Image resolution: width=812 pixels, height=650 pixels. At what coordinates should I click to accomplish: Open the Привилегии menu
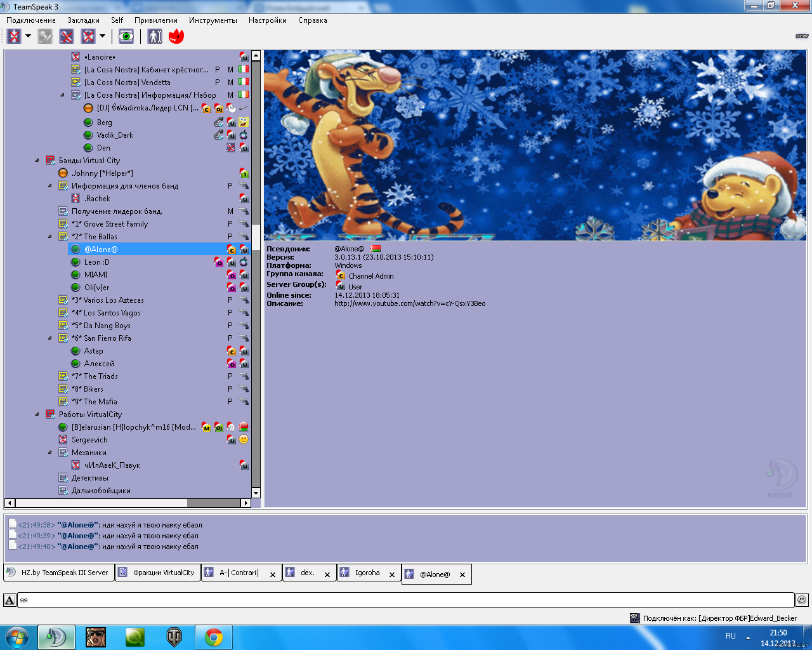pyautogui.click(x=156, y=20)
